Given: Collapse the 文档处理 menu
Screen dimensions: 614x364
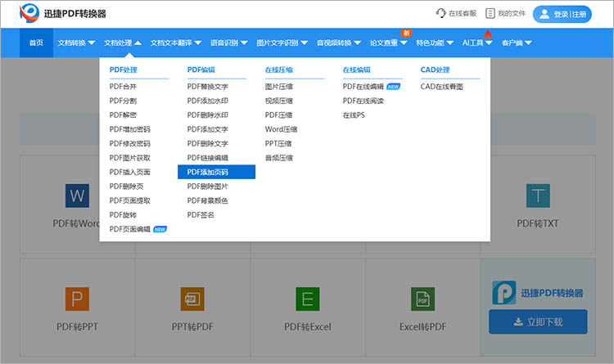Looking at the screenshot, I should click(123, 43).
